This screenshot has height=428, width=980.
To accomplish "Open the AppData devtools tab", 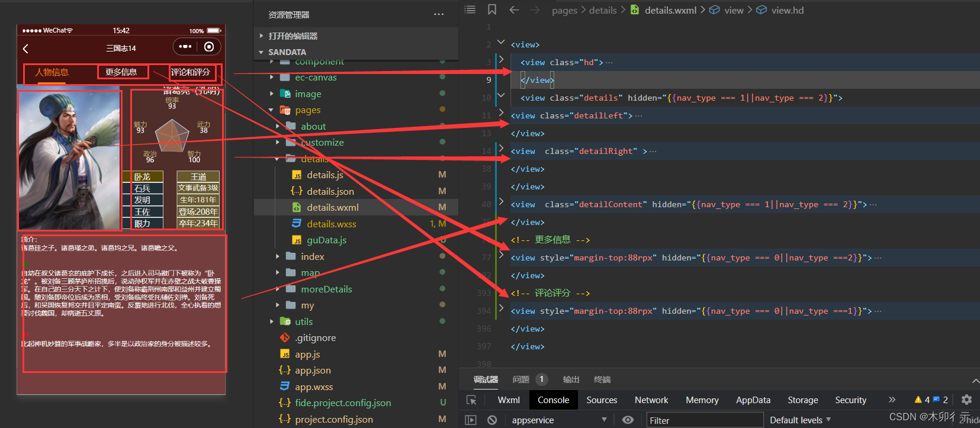I will click(x=753, y=400).
